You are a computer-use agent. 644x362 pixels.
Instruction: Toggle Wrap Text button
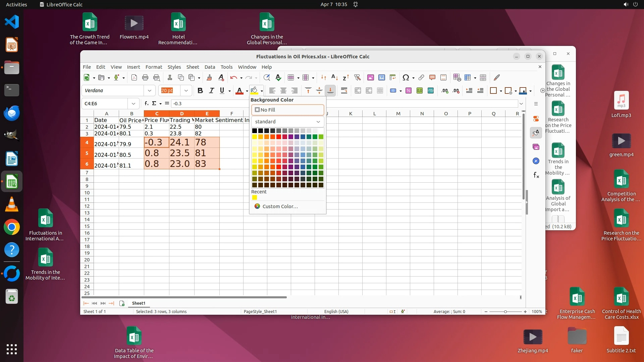344,90
